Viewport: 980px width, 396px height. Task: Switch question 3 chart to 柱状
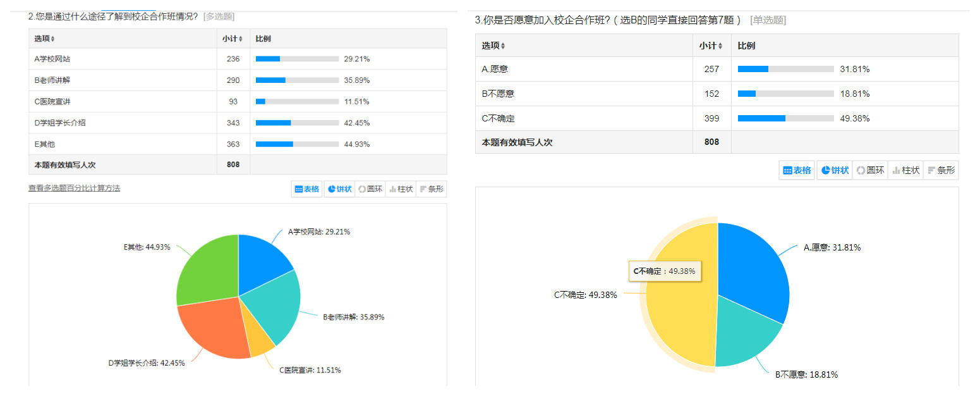905,170
